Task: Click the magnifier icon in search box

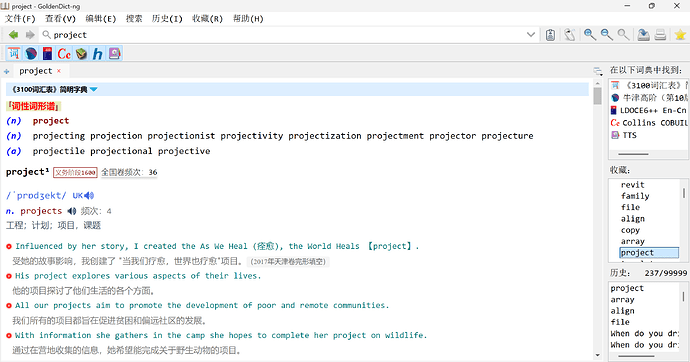Action: click(46, 34)
